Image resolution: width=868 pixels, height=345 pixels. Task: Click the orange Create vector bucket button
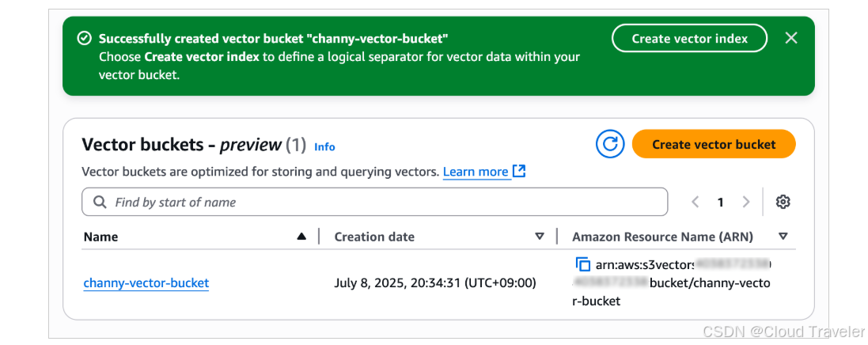click(x=714, y=145)
